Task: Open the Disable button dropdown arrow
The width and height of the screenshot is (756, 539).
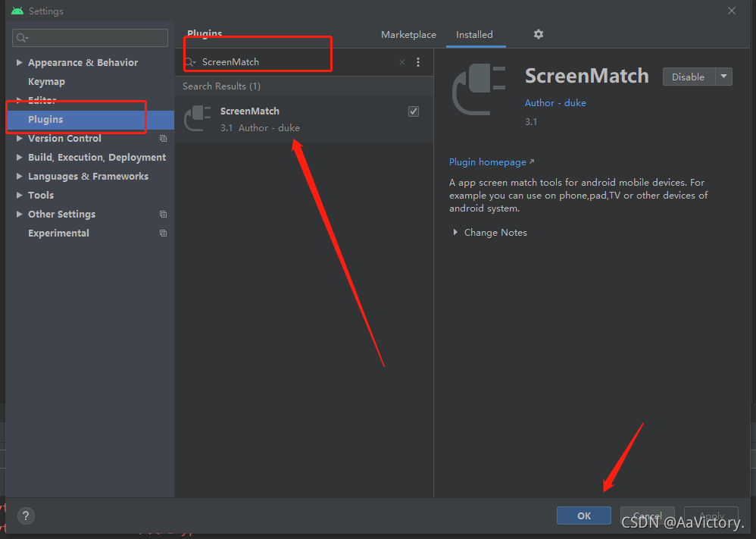Action: [723, 77]
